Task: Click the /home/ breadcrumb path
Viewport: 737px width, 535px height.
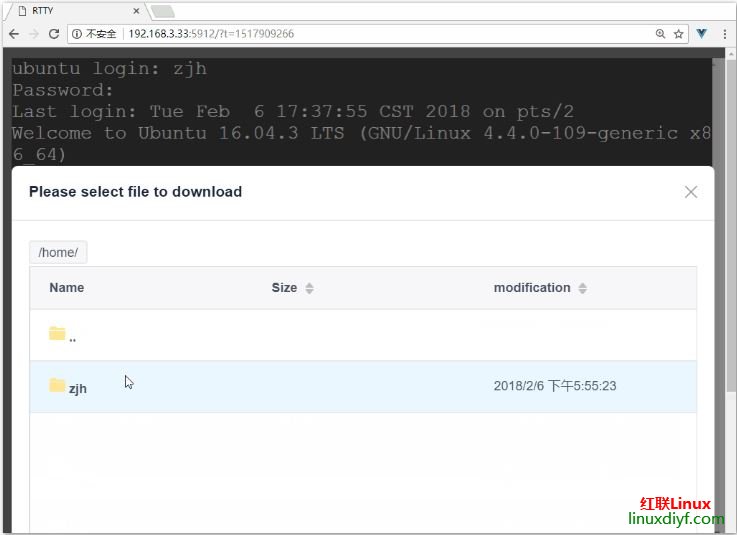Action: click(x=58, y=252)
